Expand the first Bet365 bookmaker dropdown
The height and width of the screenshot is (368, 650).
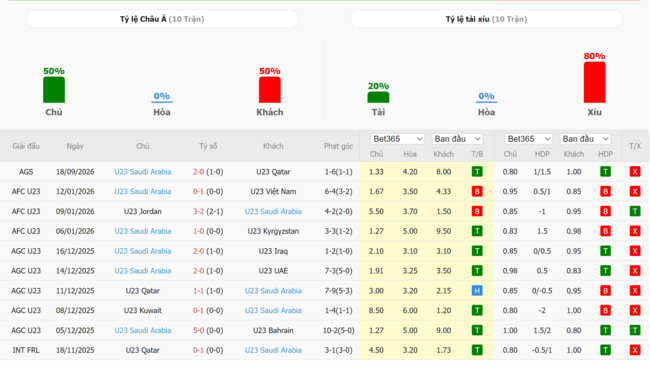click(x=397, y=139)
